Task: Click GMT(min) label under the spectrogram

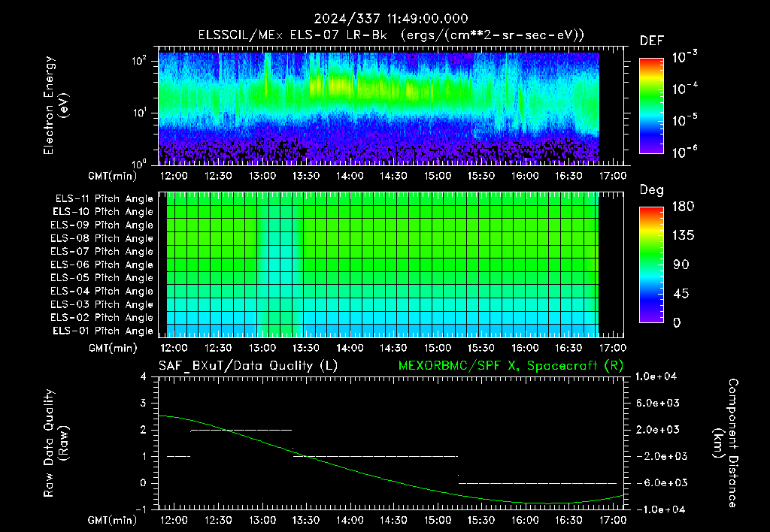Action: click(x=113, y=176)
